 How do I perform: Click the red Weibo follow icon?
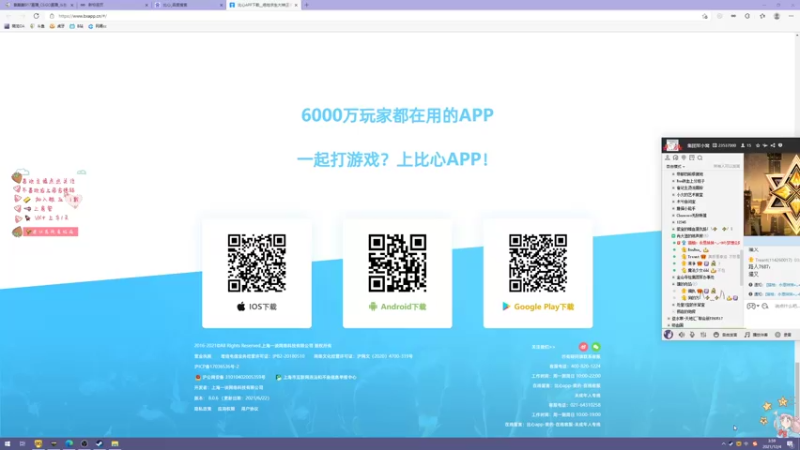pos(583,346)
